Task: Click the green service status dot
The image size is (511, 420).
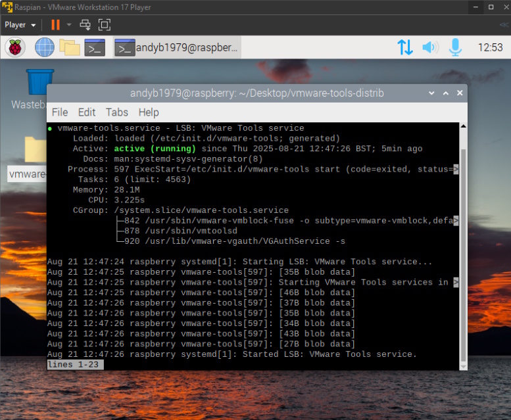Action: coord(50,129)
